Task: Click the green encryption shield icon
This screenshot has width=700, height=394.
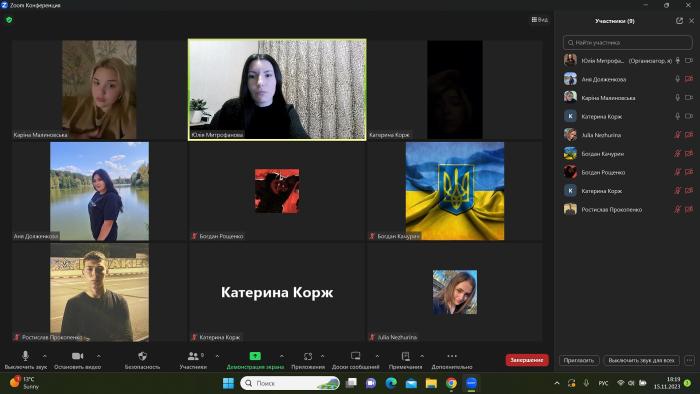Action: 9,20
